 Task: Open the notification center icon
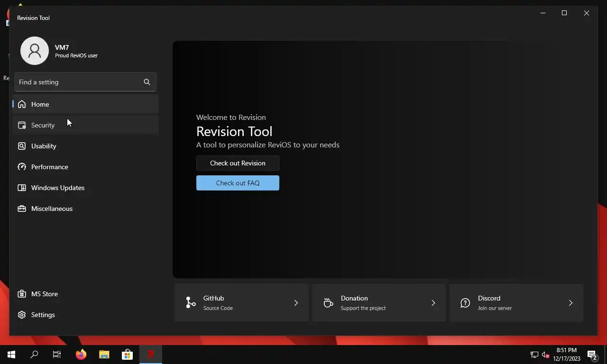pos(592,355)
